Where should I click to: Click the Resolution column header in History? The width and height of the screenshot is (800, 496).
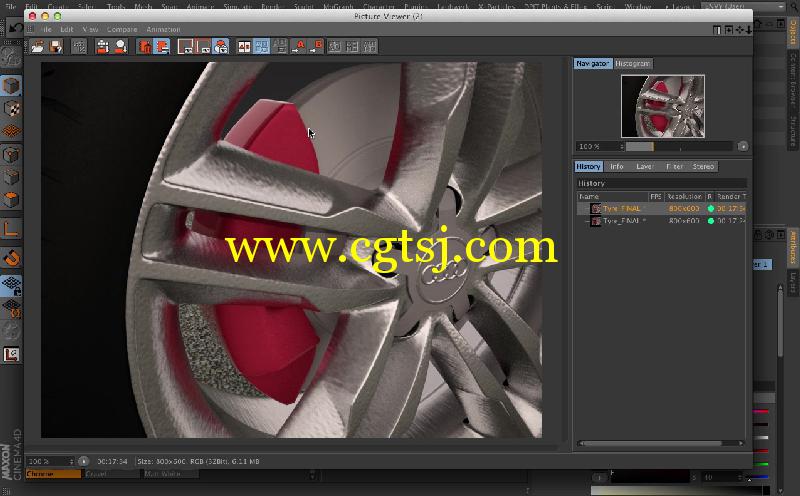(x=684, y=196)
